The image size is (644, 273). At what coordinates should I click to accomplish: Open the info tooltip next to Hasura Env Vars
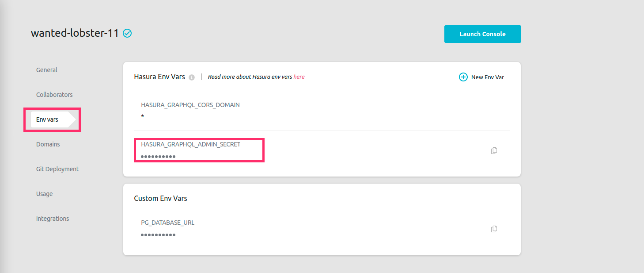pyautogui.click(x=192, y=77)
